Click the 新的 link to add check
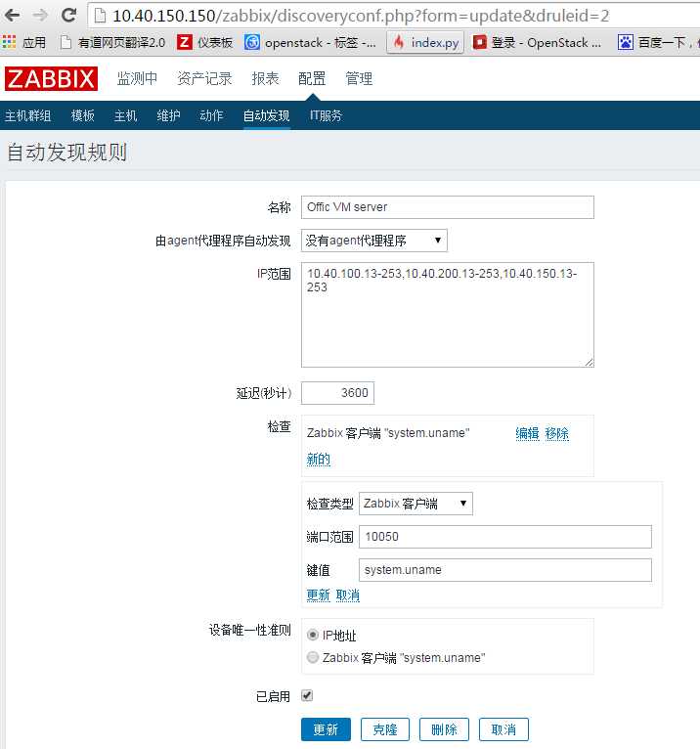The width and height of the screenshot is (700, 749). click(x=318, y=459)
